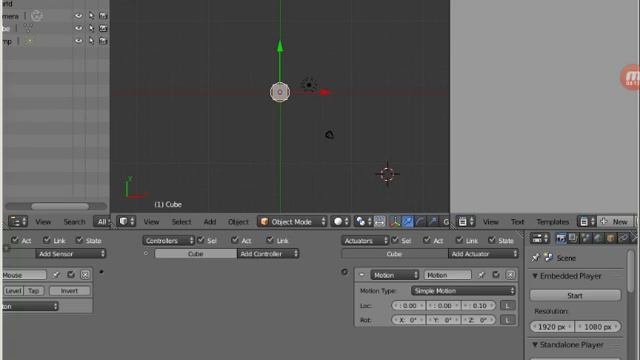Click the Invert button on Mouse sensor
Viewport: 640px width, 360px height.
(69, 291)
